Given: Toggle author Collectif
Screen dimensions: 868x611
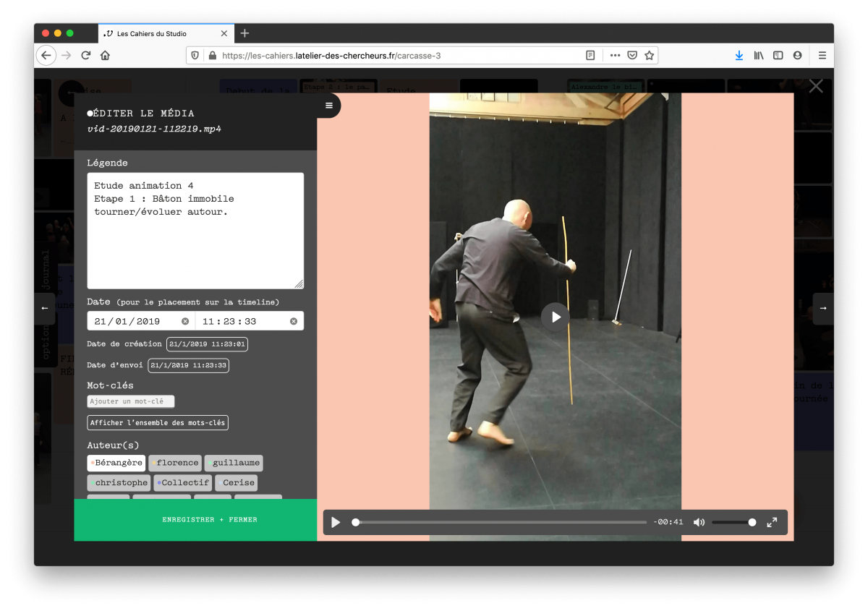Looking at the screenshot, I should click(x=183, y=483).
